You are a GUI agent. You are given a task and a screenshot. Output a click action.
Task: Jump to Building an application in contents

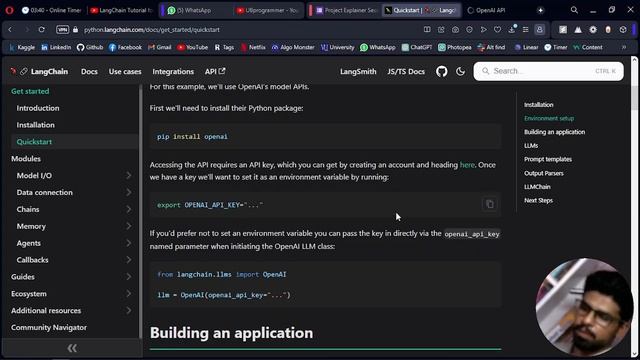(x=554, y=132)
